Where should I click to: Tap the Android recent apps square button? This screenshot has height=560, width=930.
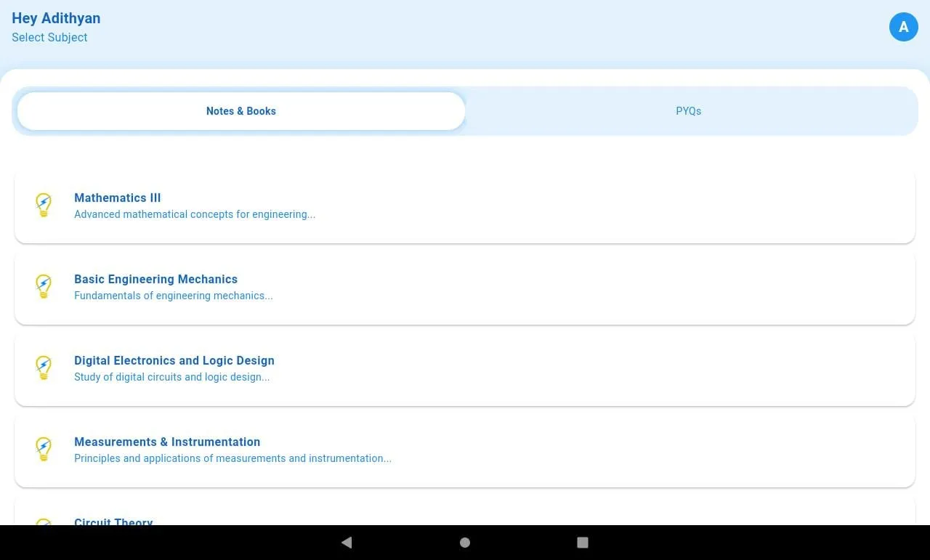[x=582, y=543]
